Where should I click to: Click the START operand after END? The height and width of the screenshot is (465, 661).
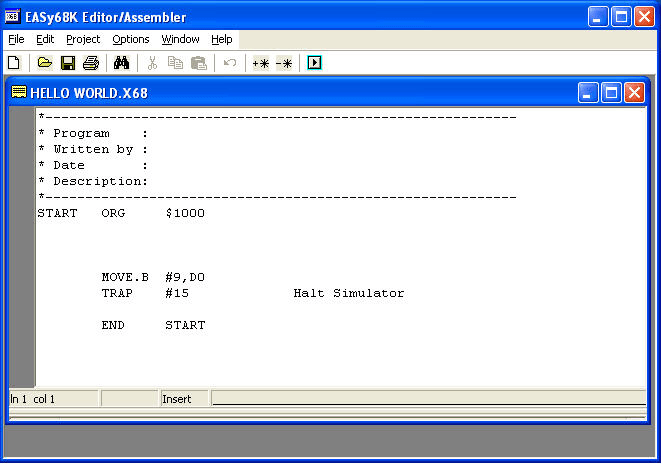click(185, 325)
